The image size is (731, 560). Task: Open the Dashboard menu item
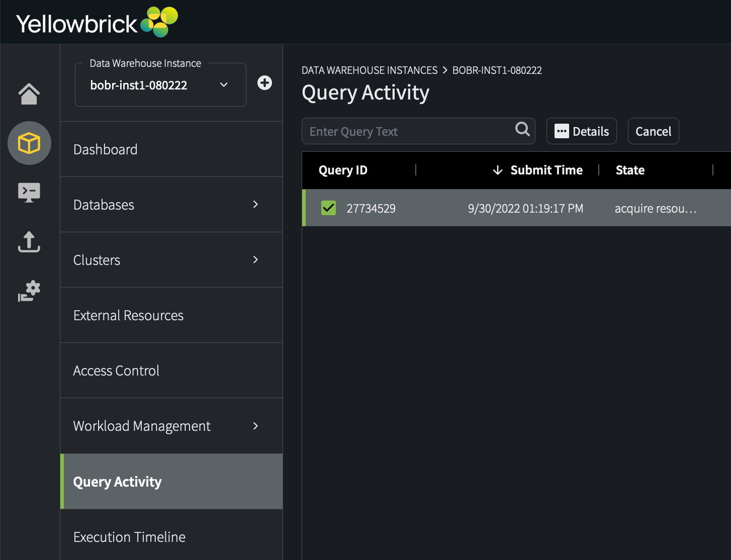click(106, 149)
